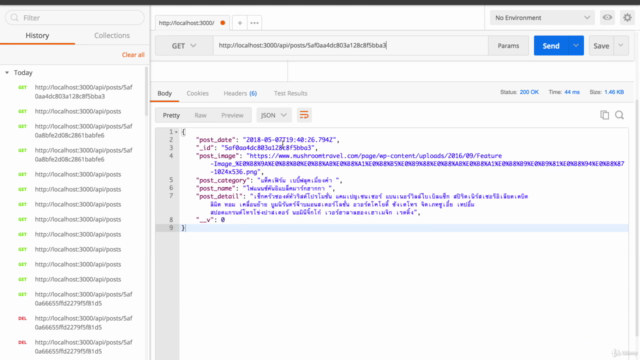This screenshot has width=640, height=360.
Task: Open the Save button dropdown arrow
Action: [621, 46]
